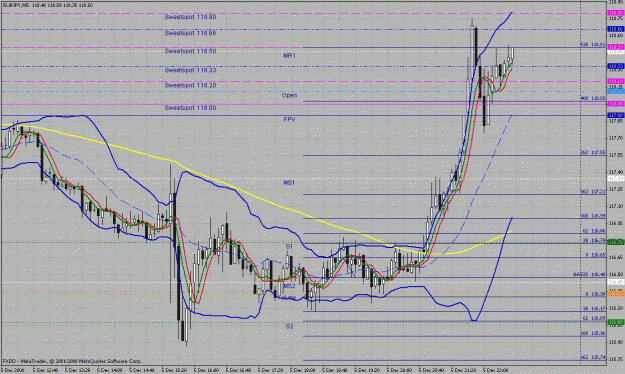625x374 pixels.
Task: Select the '062 117.21' Fibonacci label
Action: pyautogui.click(x=592, y=192)
